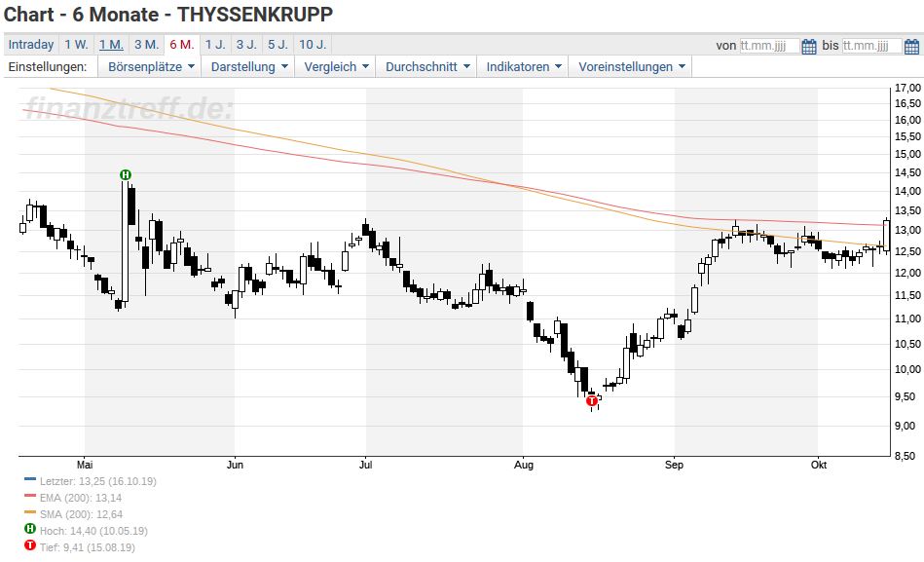924x562 pixels.
Task: Click the EMA (200) legend color swatch
Action: [x=30, y=496]
